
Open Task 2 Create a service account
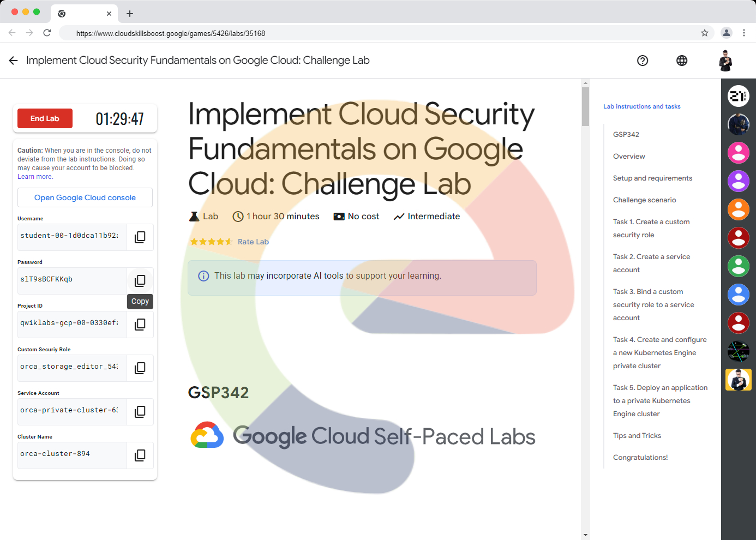pyautogui.click(x=651, y=263)
